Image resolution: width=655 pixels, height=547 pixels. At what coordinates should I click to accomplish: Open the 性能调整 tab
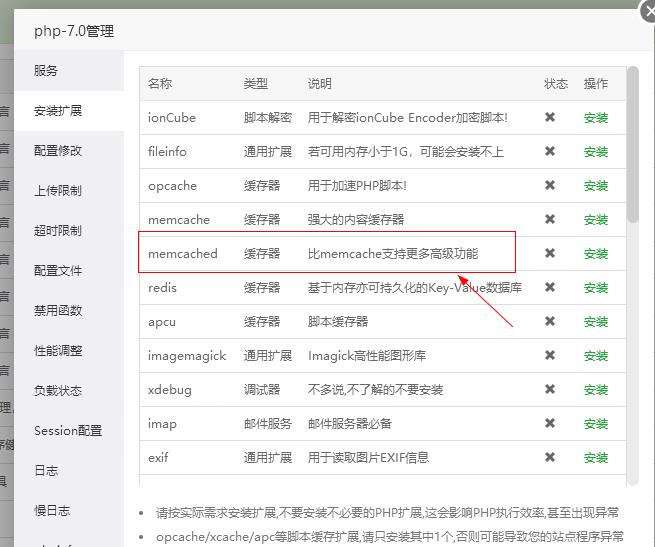tap(58, 351)
